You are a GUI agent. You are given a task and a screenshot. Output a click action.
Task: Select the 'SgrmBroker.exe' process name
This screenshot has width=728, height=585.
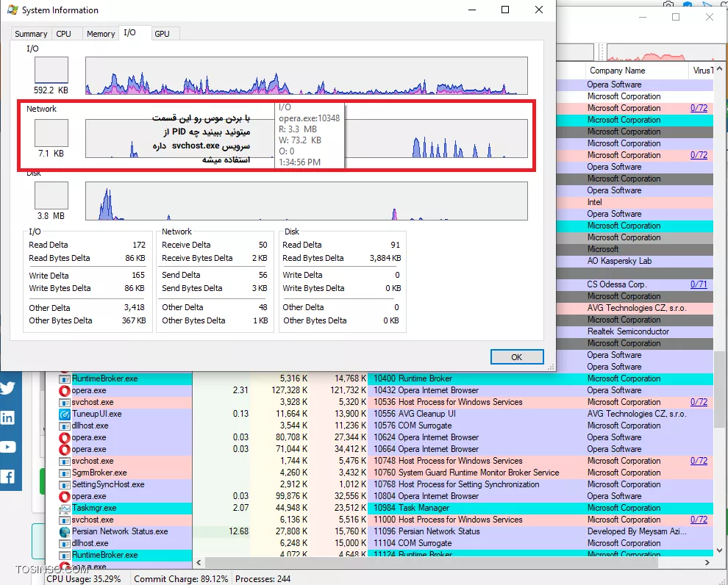click(99, 473)
